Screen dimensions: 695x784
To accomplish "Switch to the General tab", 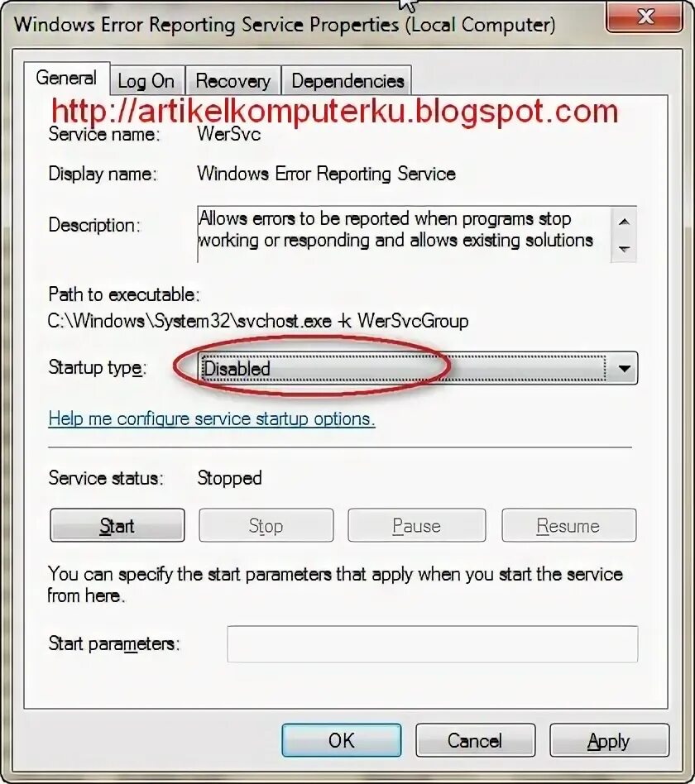I will 66,79.
